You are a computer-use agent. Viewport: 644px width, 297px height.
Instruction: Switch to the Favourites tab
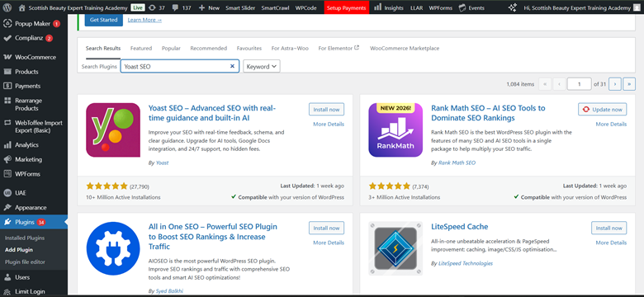249,48
